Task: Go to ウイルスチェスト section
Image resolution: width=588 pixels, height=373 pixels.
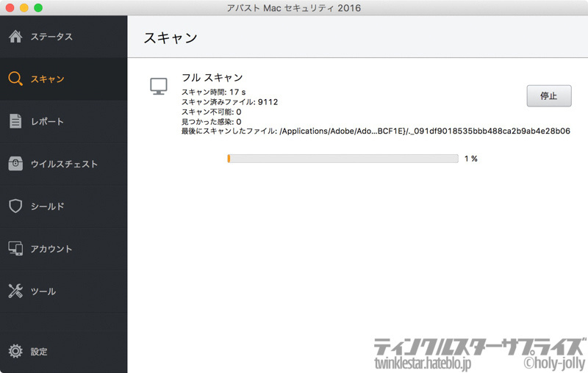Action: (63, 164)
